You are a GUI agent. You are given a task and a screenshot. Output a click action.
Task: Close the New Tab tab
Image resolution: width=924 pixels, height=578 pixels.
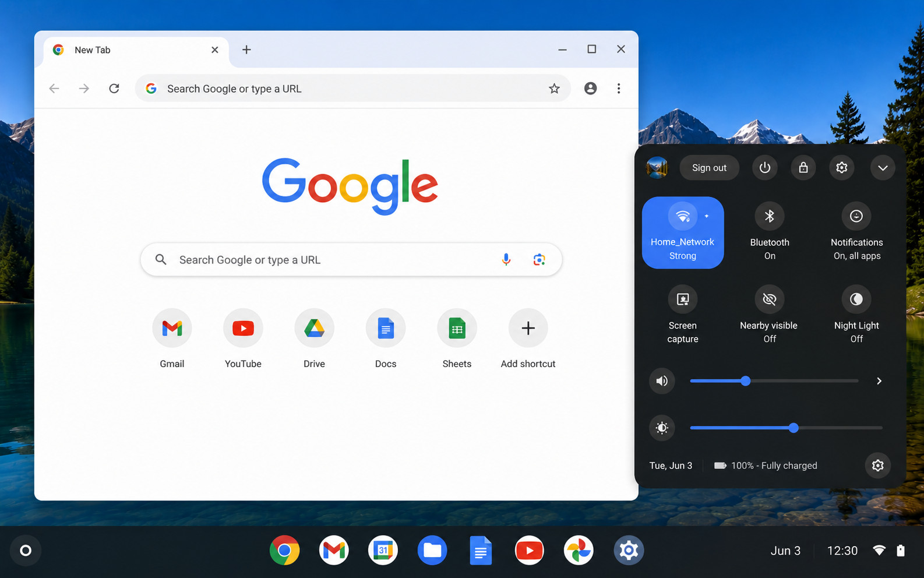pos(215,50)
